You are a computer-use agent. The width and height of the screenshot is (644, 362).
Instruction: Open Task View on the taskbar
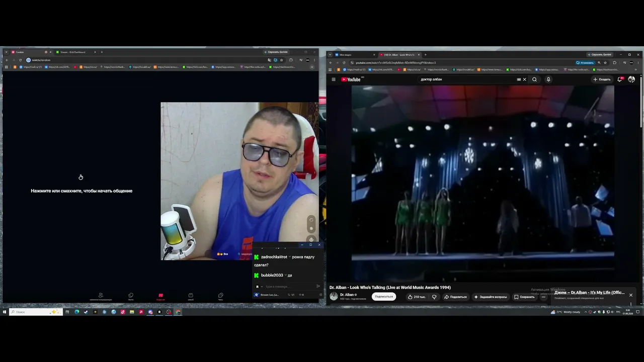pyautogui.click(x=67, y=312)
